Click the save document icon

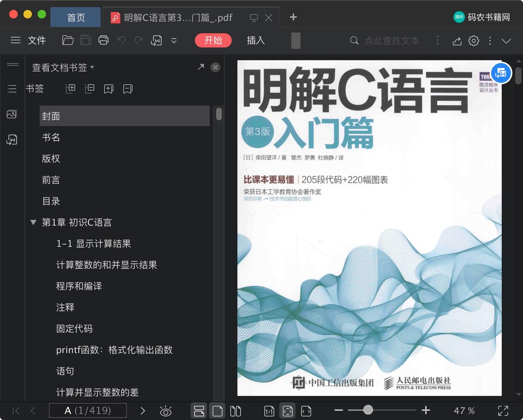[x=85, y=40]
